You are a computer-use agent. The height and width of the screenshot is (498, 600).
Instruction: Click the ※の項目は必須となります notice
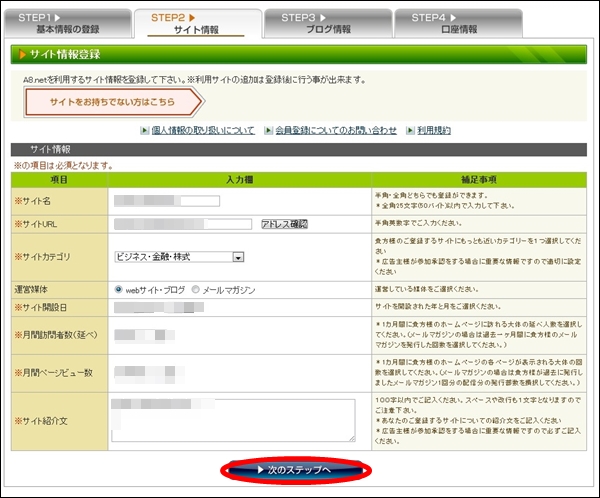click(x=64, y=165)
